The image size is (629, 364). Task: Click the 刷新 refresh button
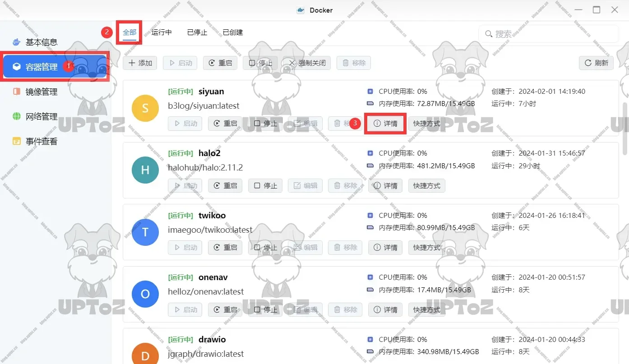coord(596,63)
